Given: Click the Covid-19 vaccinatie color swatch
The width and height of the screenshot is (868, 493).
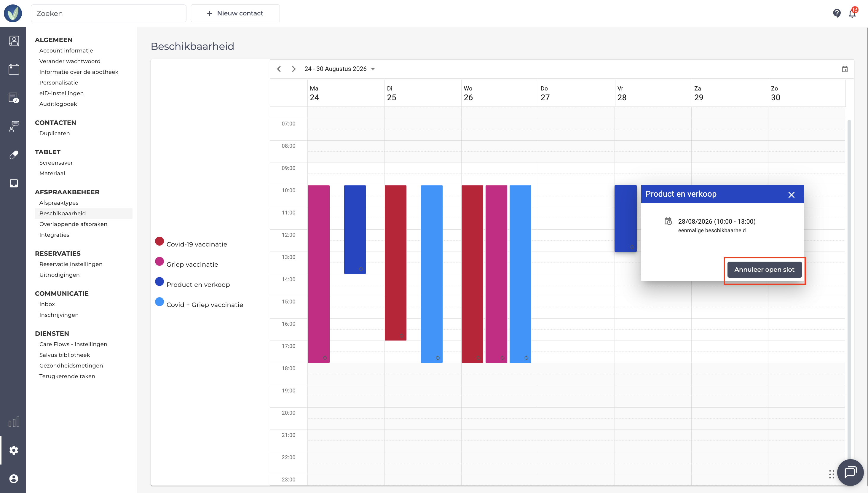Looking at the screenshot, I should point(159,241).
